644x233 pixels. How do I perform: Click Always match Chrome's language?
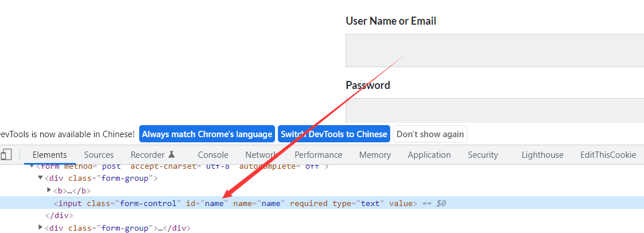coord(207,134)
